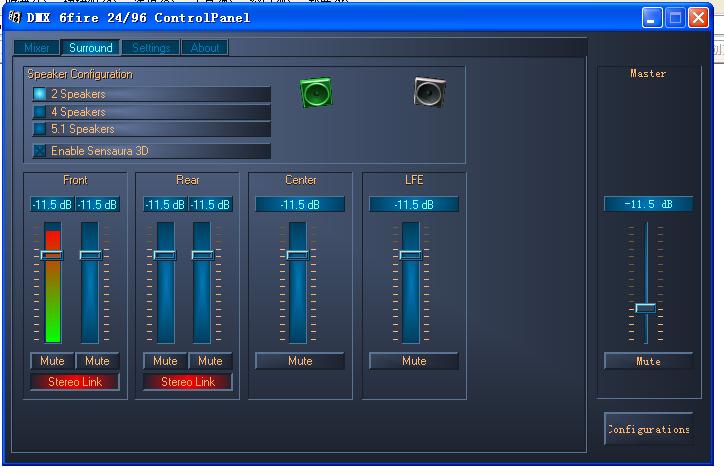Screen dimensions: 724x474
Task: Mute the LFE channel
Action: (x=414, y=361)
